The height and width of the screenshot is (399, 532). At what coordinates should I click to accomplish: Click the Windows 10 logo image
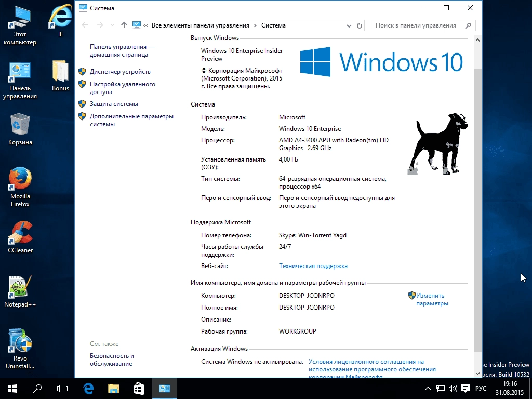[x=381, y=62]
